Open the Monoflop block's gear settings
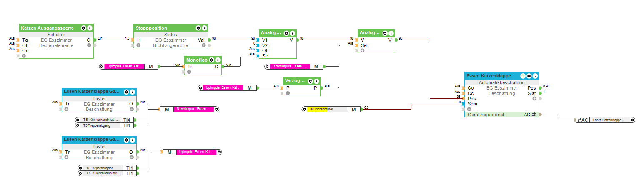The height and width of the screenshot is (180, 644). click(x=211, y=60)
